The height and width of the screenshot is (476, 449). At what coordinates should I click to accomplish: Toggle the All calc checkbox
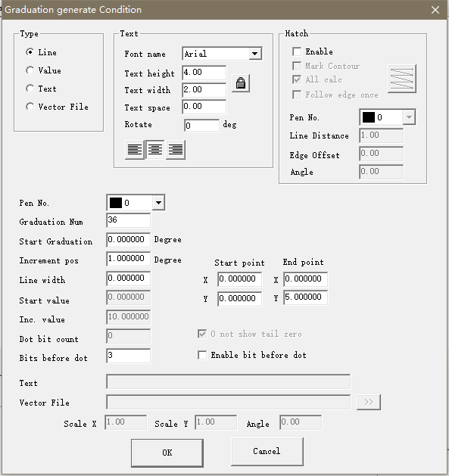point(297,79)
